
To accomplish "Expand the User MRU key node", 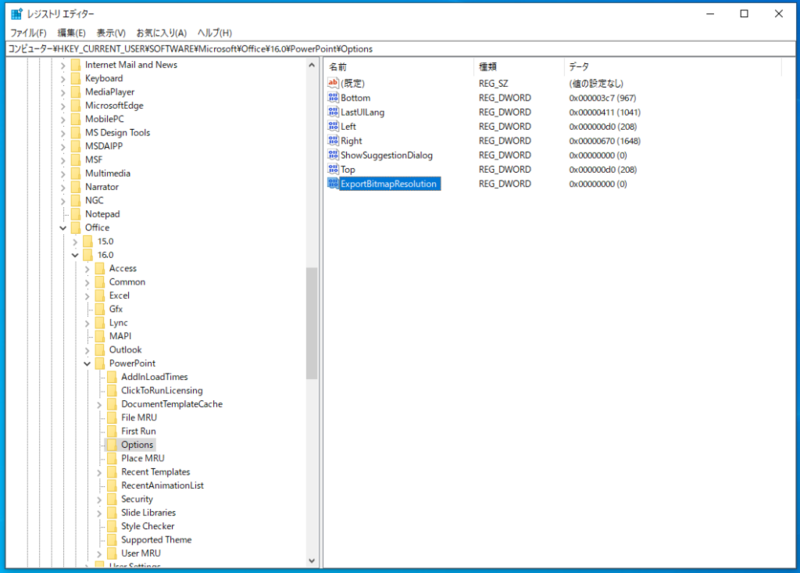I will tap(99, 554).
